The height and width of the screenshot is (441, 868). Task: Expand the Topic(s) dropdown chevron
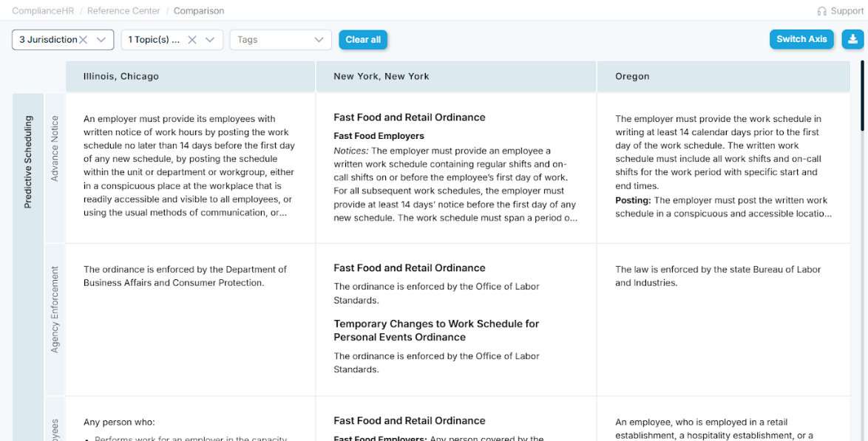210,40
